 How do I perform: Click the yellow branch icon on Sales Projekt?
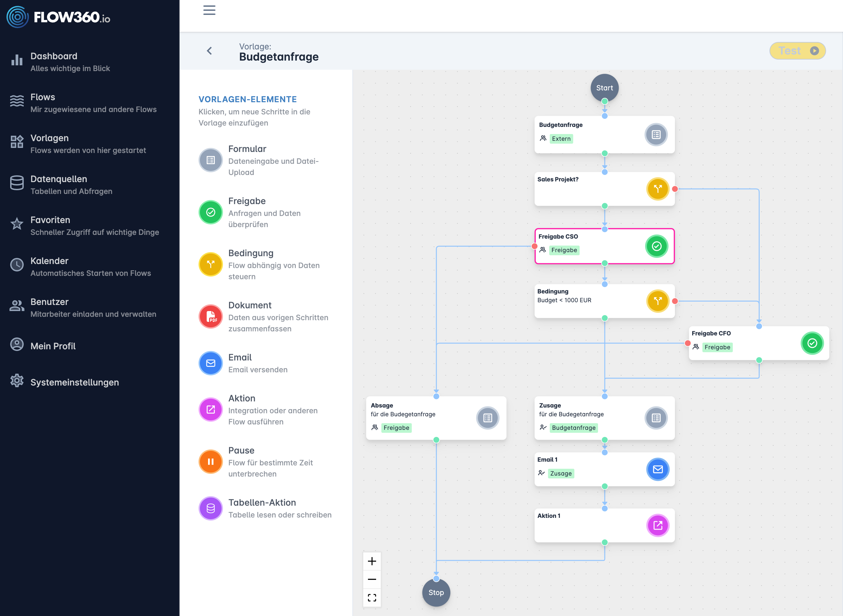point(658,189)
